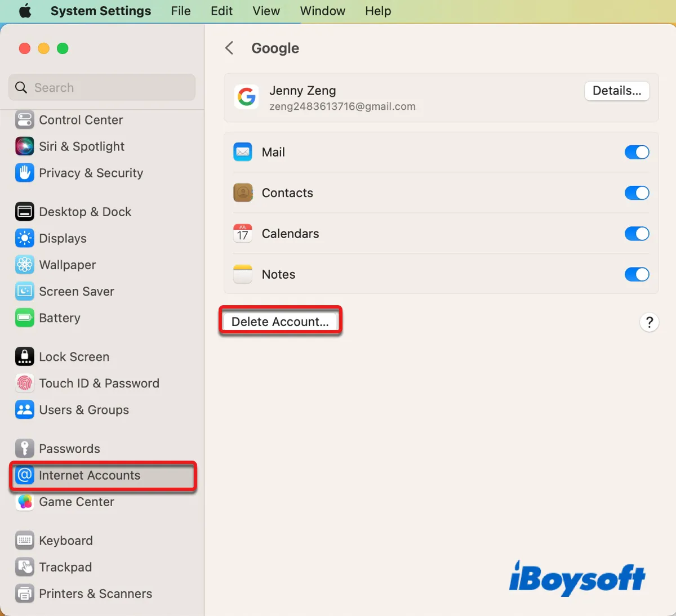This screenshot has width=676, height=616.
Task: Click the Trackpad icon in sidebar
Action: point(24,567)
